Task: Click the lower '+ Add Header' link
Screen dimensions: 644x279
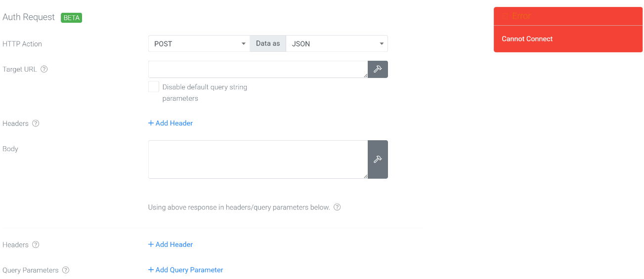Action: (171, 245)
